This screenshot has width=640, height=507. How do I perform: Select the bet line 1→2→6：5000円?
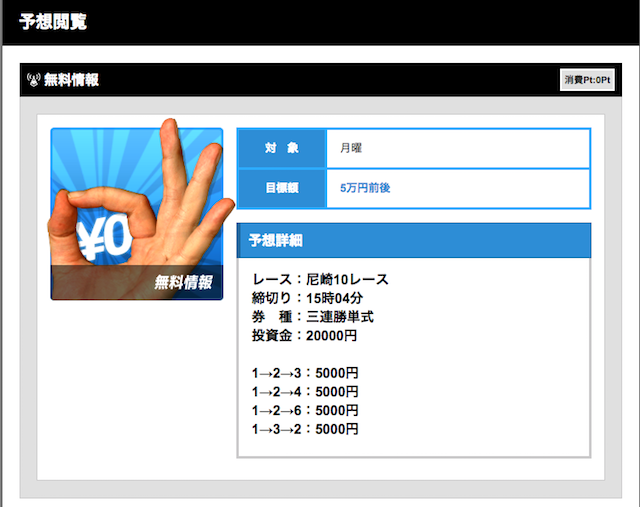click(x=305, y=411)
